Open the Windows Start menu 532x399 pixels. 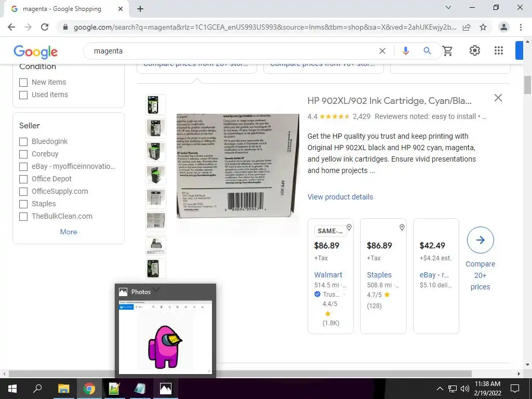(x=12, y=389)
